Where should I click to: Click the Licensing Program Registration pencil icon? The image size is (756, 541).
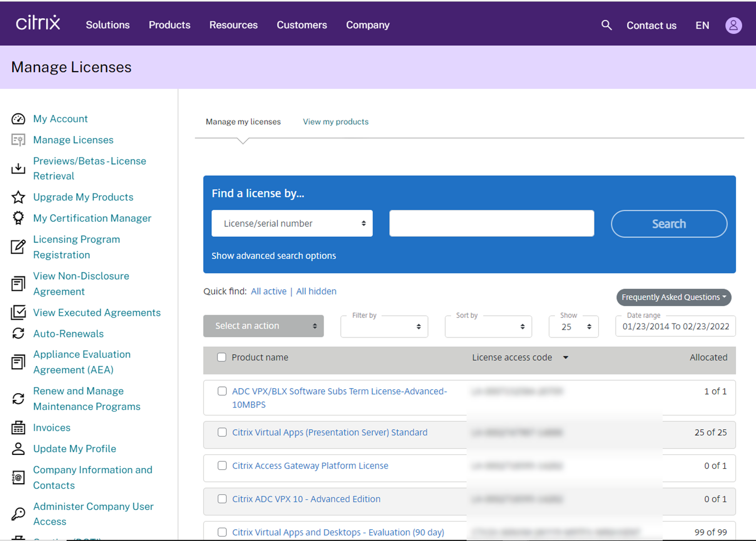click(x=18, y=247)
